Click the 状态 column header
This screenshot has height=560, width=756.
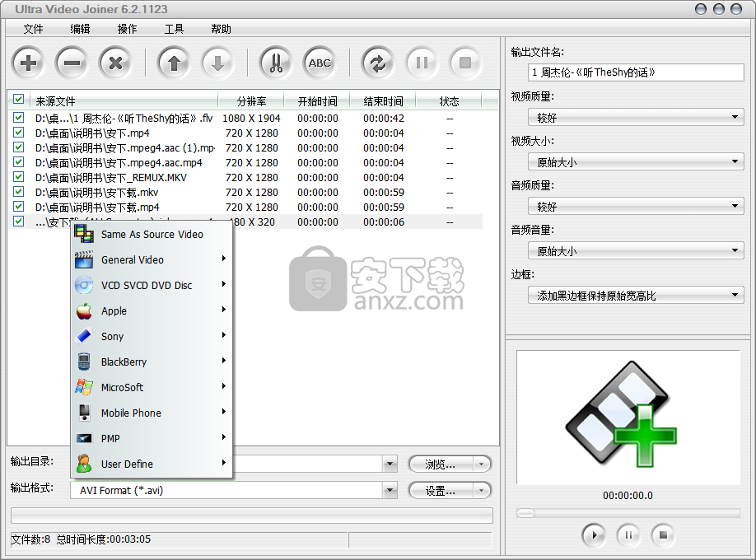coord(449,101)
